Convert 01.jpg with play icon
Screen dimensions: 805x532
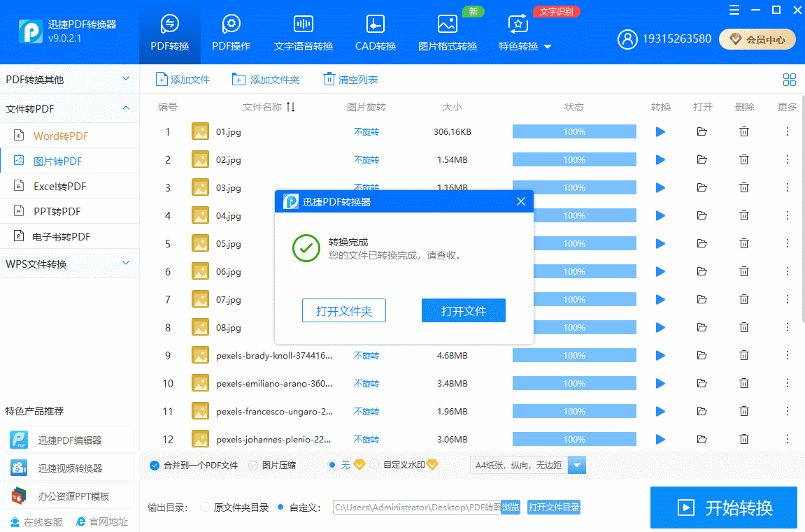click(660, 132)
